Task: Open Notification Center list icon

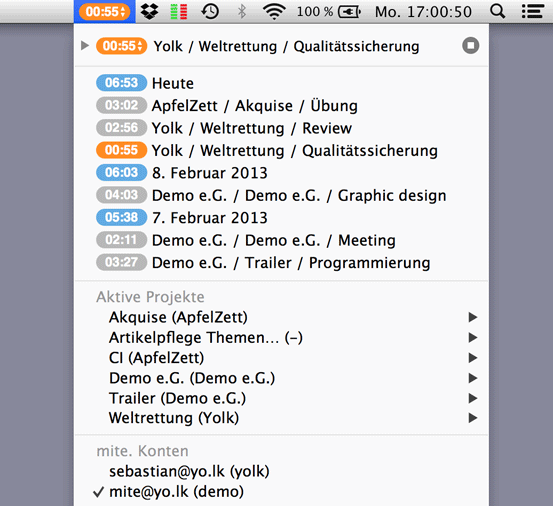Action: pos(533,12)
